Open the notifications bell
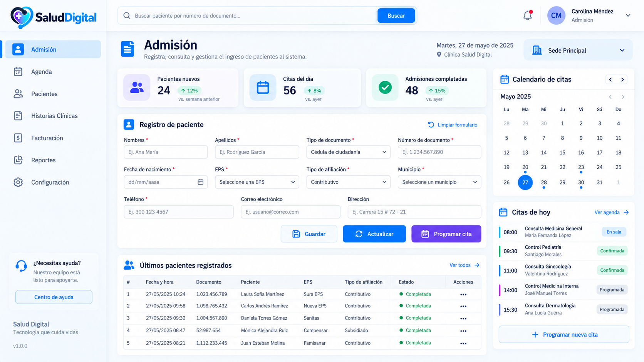Image resolution: width=644 pixels, height=362 pixels. coord(527,15)
